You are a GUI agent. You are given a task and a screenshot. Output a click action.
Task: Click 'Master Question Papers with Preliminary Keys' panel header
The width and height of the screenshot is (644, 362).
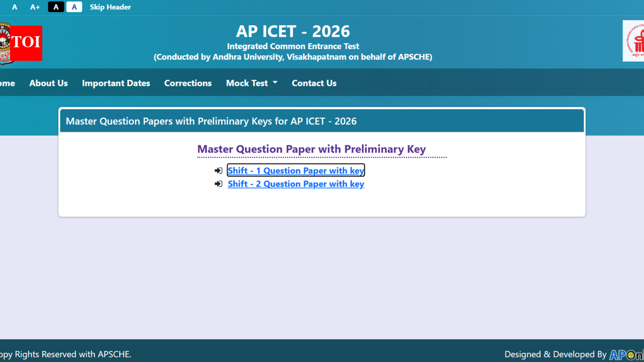[322, 121]
